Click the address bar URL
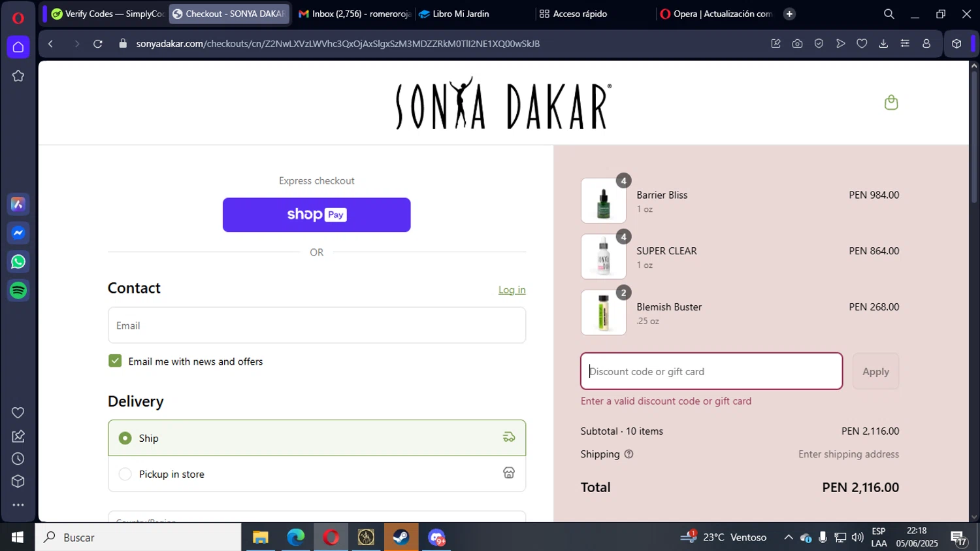Viewport: 980px width, 551px height. click(338, 44)
